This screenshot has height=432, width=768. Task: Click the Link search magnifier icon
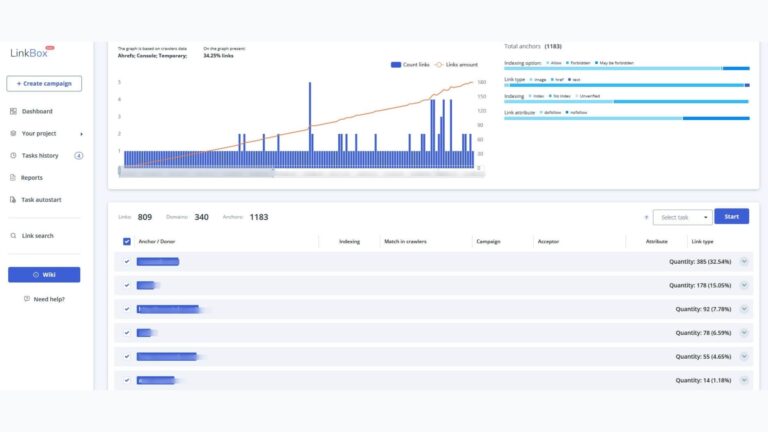[13, 236]
